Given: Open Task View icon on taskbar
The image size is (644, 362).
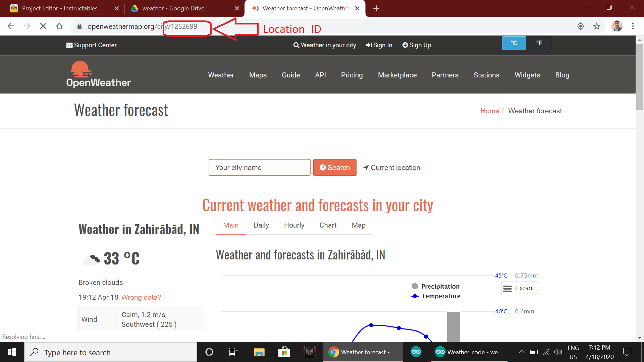Looking at the screenshot, I should 233,352.
